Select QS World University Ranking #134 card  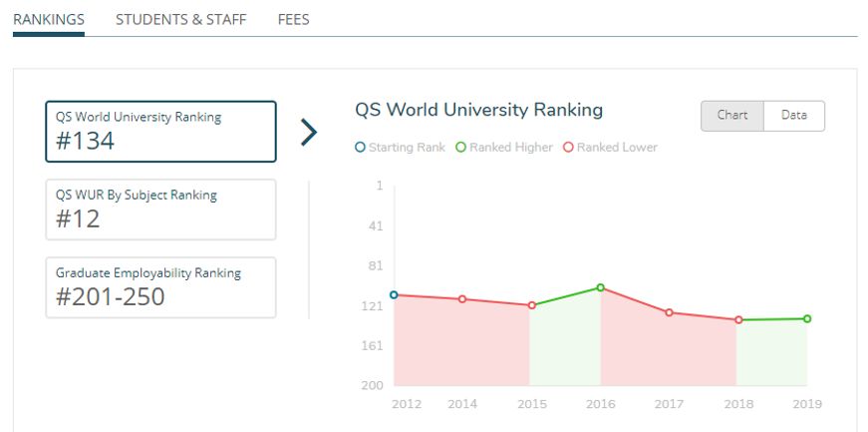[160, 132]
